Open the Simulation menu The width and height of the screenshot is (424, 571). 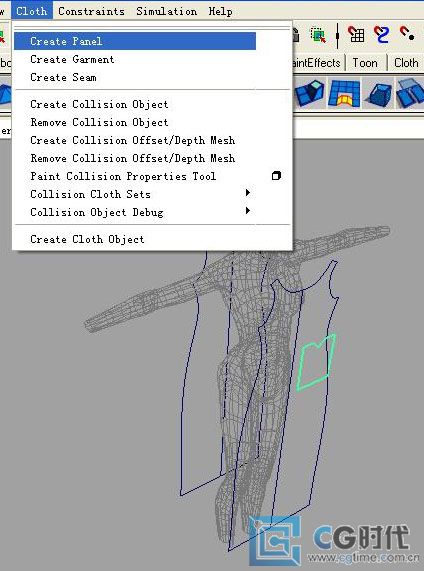166,11
